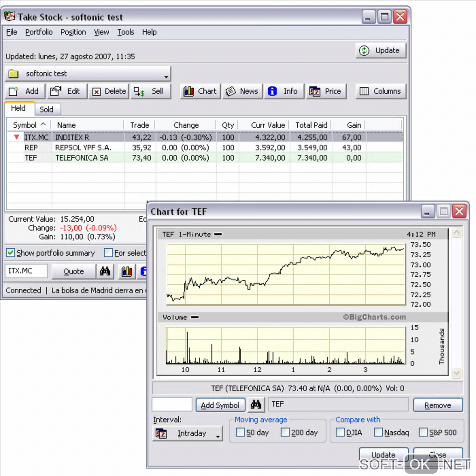Click the Add position toolbar button
Viewport: 476px width, 476px height.
pyautogui.click(x=25, y=91)
